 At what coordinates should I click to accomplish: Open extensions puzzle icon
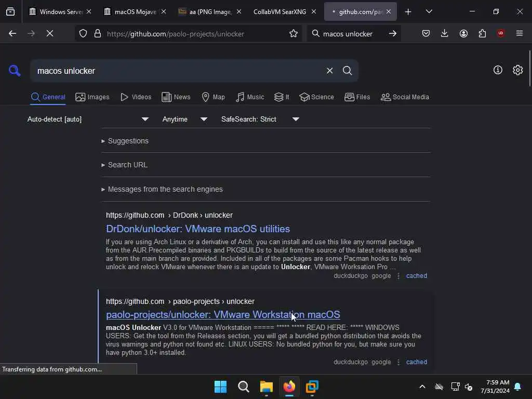482,33
